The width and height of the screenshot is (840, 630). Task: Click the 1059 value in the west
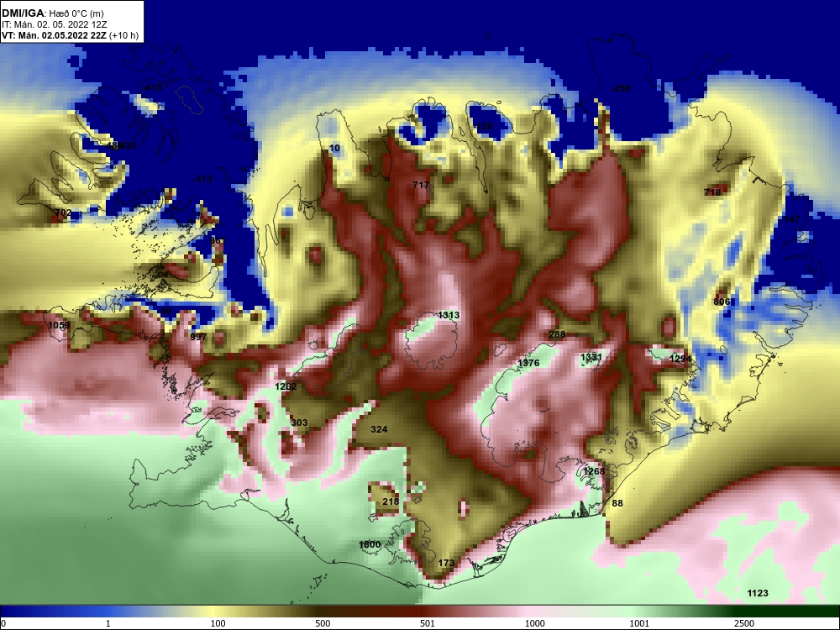59,325
